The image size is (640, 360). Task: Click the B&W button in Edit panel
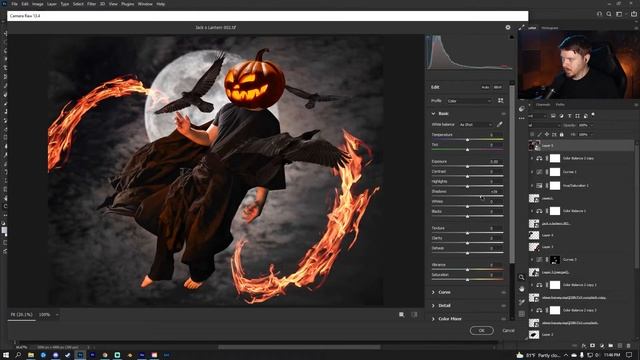(498, 87)
